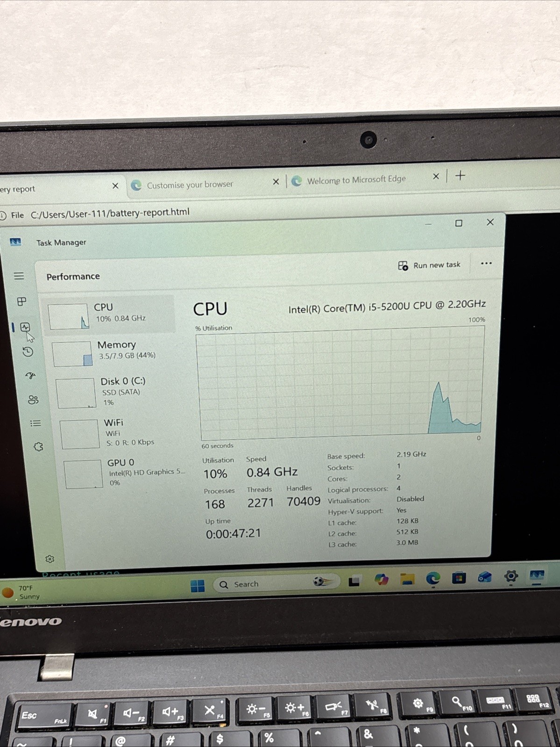Screen dimensions: 560x747
Task: Click the CPU utilisation graph
Action: click(x=341, y=383)
